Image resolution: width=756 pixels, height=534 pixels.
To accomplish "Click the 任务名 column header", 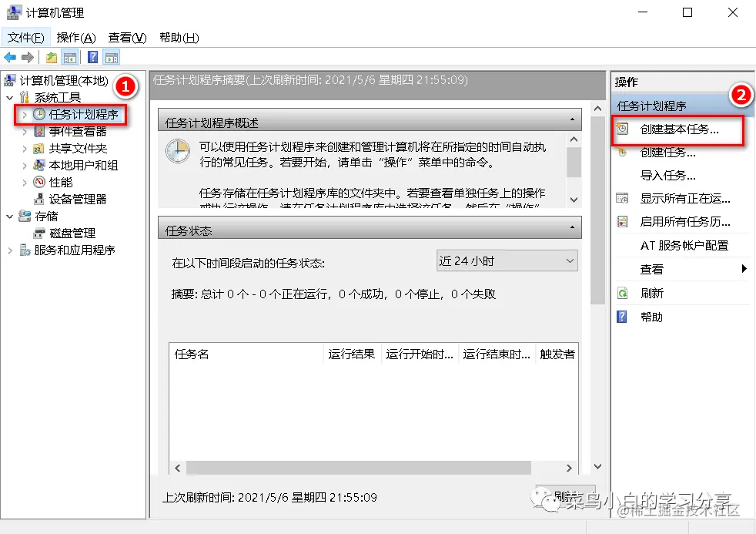I will [x=246, y=354].
